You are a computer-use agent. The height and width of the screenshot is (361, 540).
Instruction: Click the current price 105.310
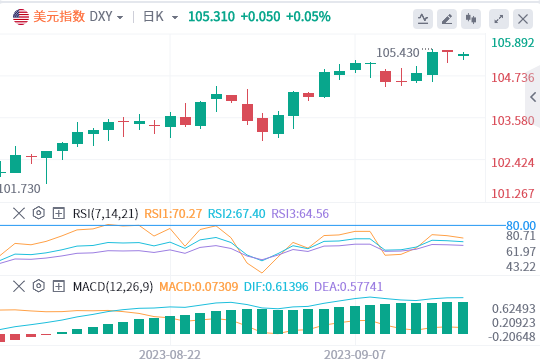(211, 17)
